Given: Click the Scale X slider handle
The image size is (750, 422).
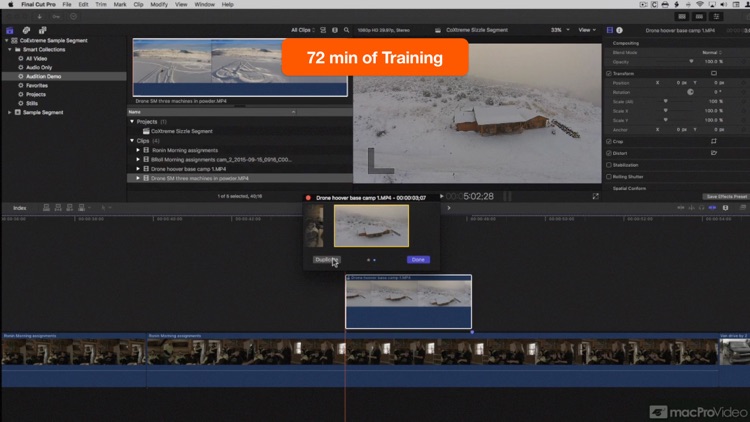Looking at the screenshot, I should [x=665, y=111].
